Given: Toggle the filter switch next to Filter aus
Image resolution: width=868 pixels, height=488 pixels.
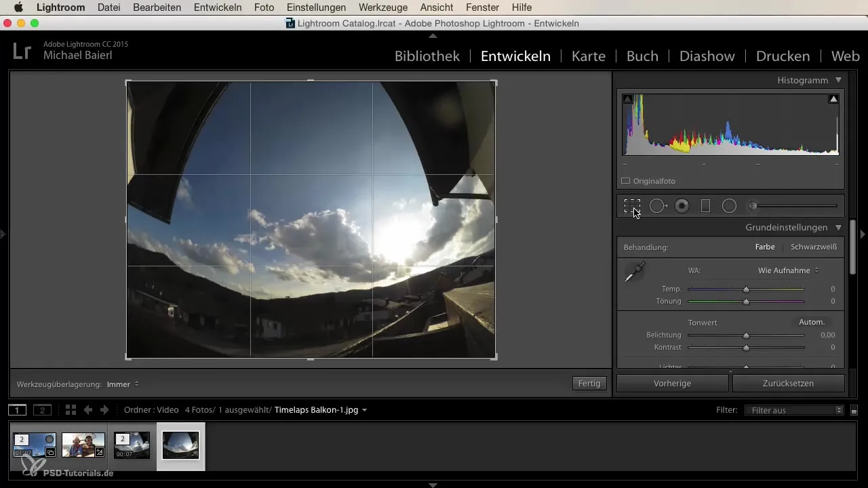Looking at the screenshot, I should click(854, 411).
